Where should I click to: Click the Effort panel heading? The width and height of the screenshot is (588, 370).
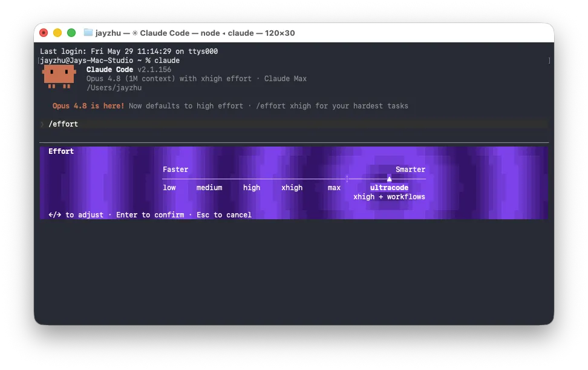[60, 151]
